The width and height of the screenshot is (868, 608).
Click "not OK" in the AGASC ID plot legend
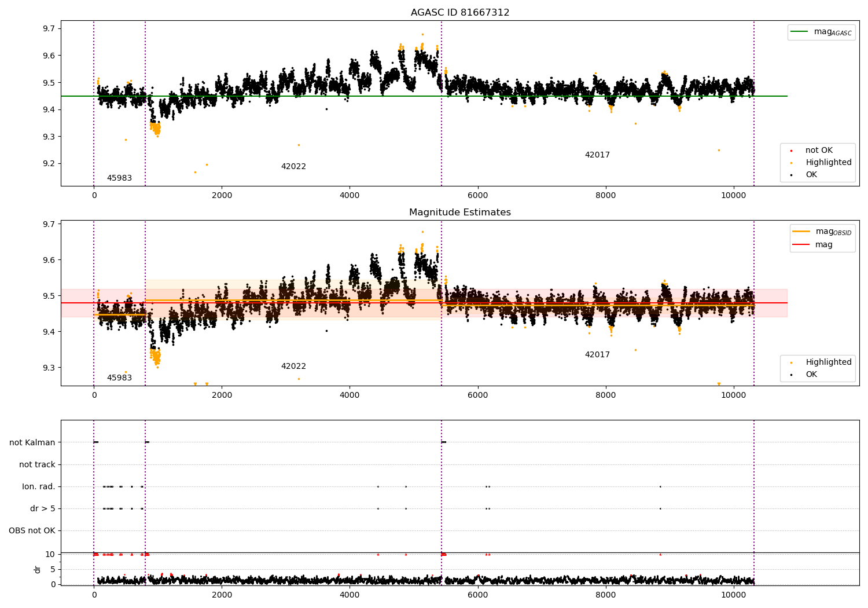819,151
